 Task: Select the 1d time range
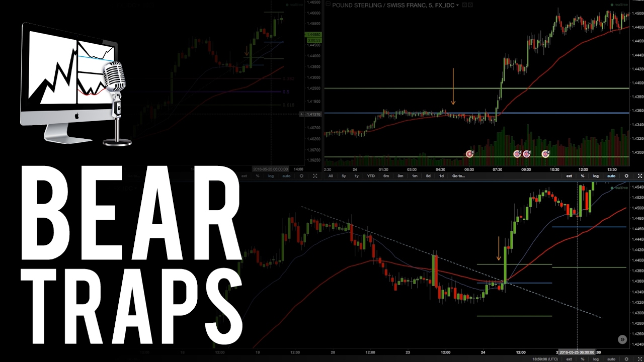442,176
